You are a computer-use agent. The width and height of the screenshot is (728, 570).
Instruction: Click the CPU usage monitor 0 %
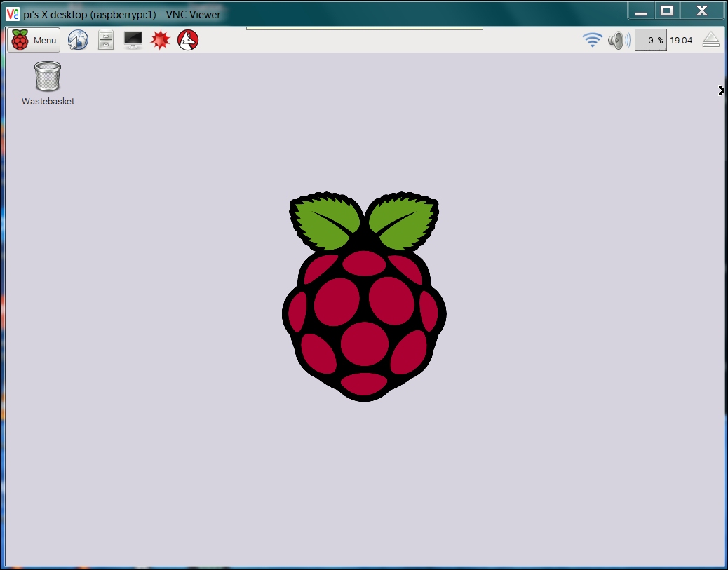[x=650, y=41]
